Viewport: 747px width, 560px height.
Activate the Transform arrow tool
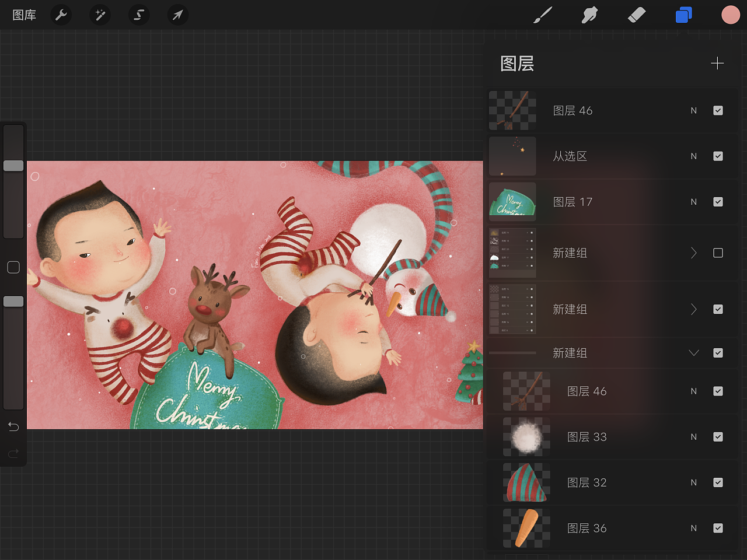click(x=177, y=15)
